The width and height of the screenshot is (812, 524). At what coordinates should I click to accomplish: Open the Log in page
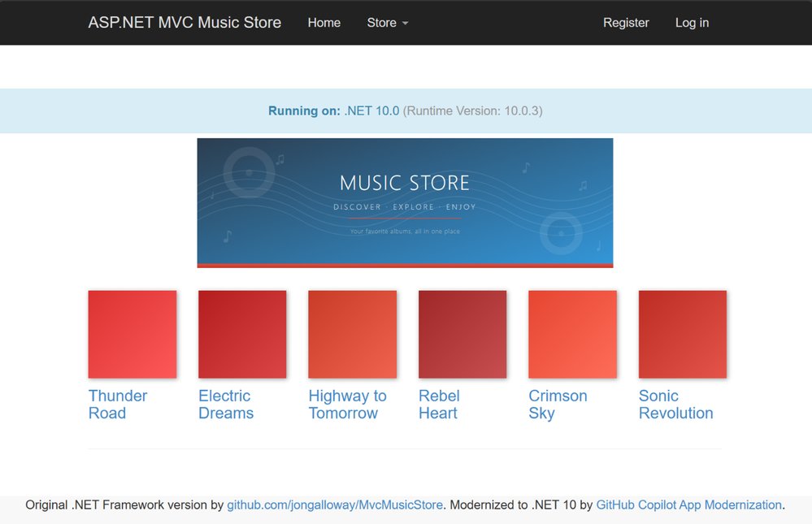point(692,23)
